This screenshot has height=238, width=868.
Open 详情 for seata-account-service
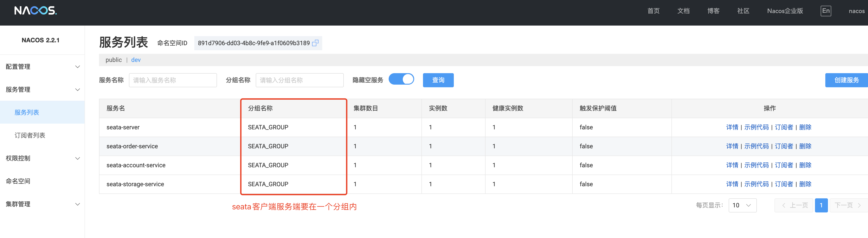tap(732, 165)
